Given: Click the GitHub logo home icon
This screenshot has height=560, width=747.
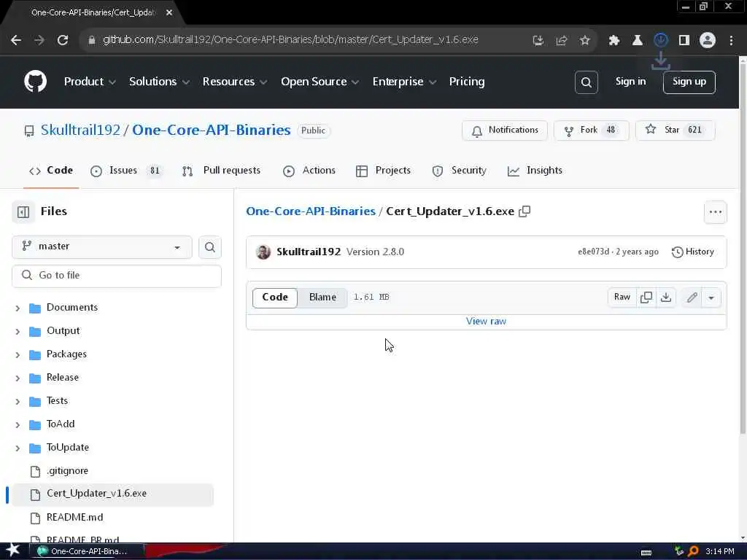Looking at the screenshot, I should coord(36,82).
